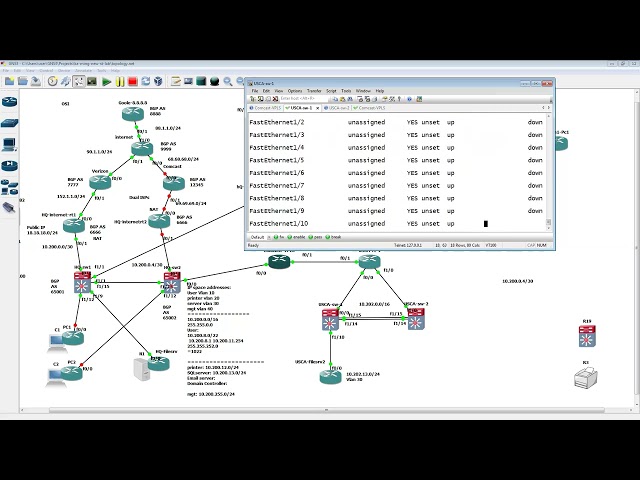Select USCA-sw-2 switch node on canvas
This screenshot has height=480, width=640.
pyautogui.click(x=416, y=319)
